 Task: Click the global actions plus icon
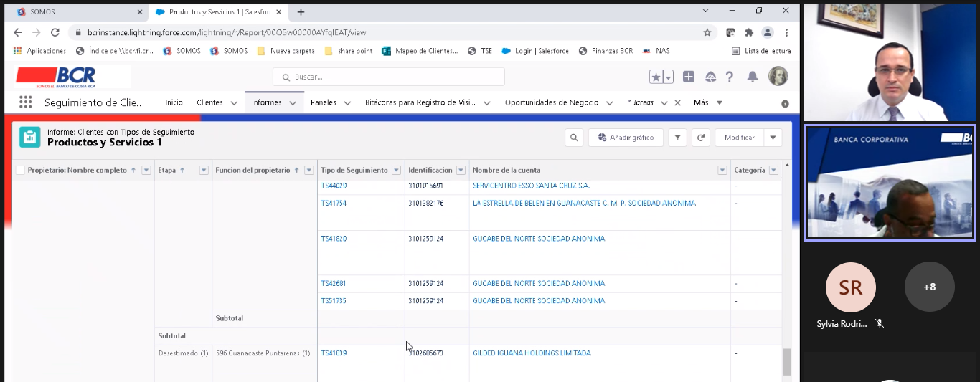[689, 77]
